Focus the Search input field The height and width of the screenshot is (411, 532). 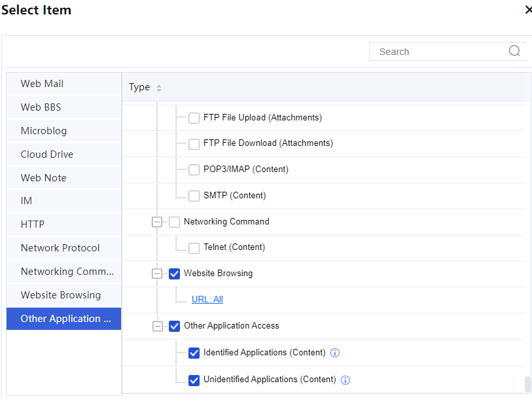[x=438, y=52]
